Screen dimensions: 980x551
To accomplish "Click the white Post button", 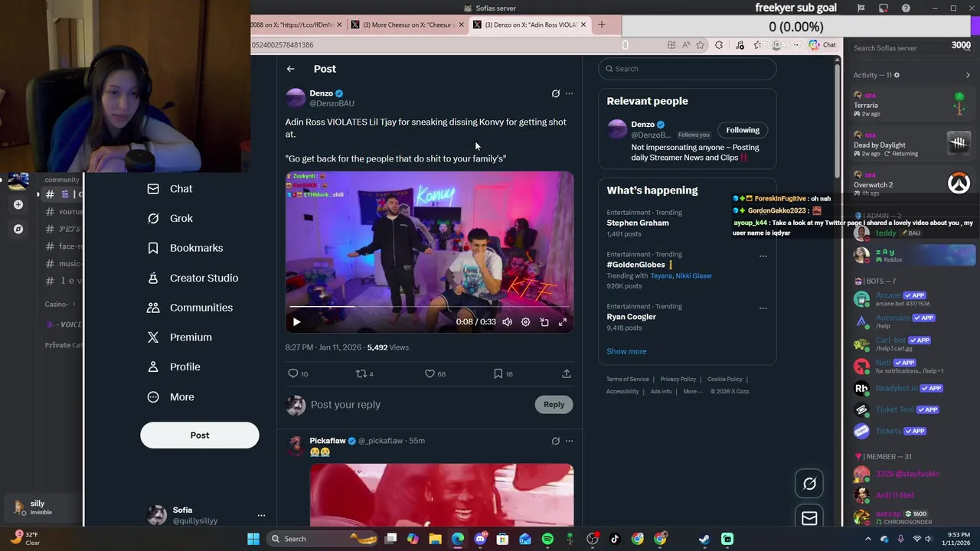I will point(200,435).
